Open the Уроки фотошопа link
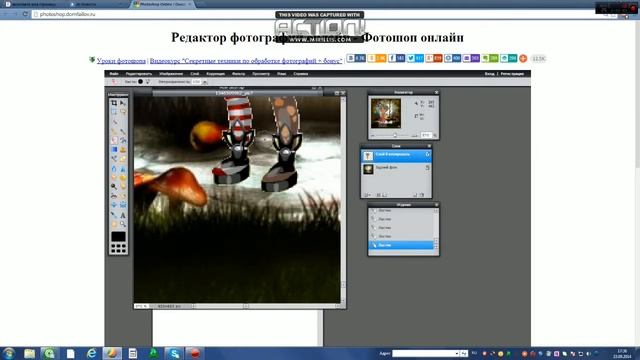The image size is (640, 360). point(121,61)
